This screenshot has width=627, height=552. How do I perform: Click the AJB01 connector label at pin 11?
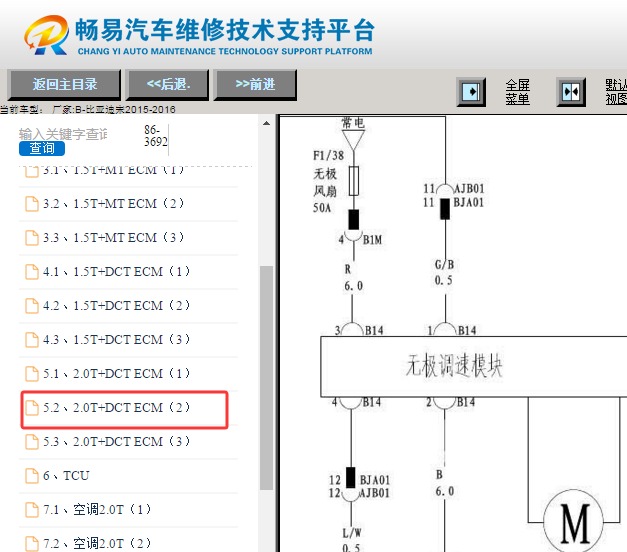click(x=469, y=188)
